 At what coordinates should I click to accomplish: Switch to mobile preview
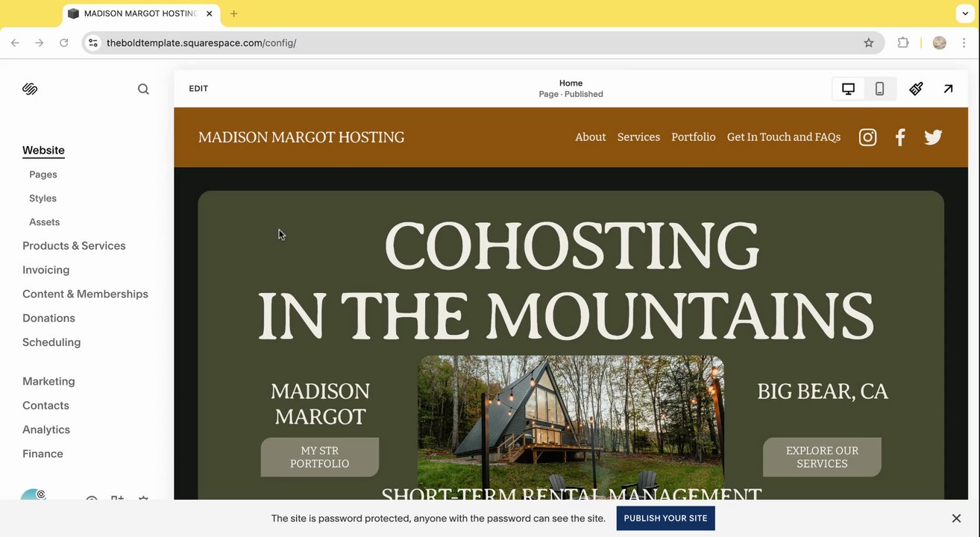(879, 89)
